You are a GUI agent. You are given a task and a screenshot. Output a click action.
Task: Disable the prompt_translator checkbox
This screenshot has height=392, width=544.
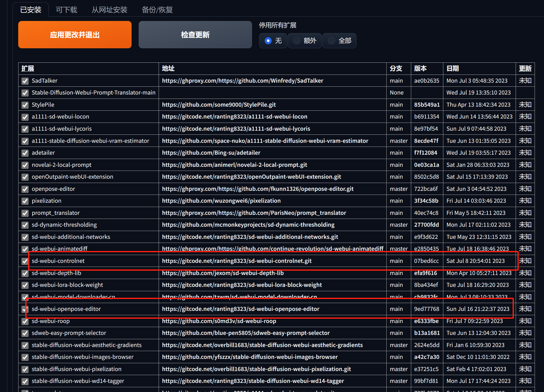pyautogui.click(x=25, y=213)
